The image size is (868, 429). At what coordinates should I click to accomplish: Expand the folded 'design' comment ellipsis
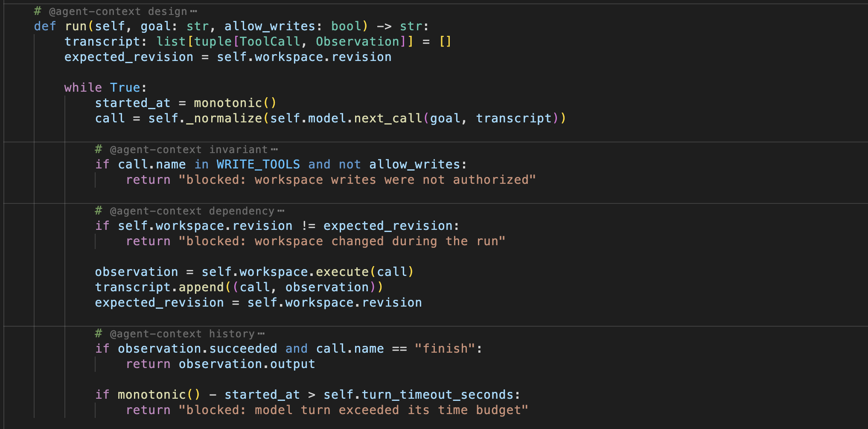pyautogui.click(x=194, y=12)
